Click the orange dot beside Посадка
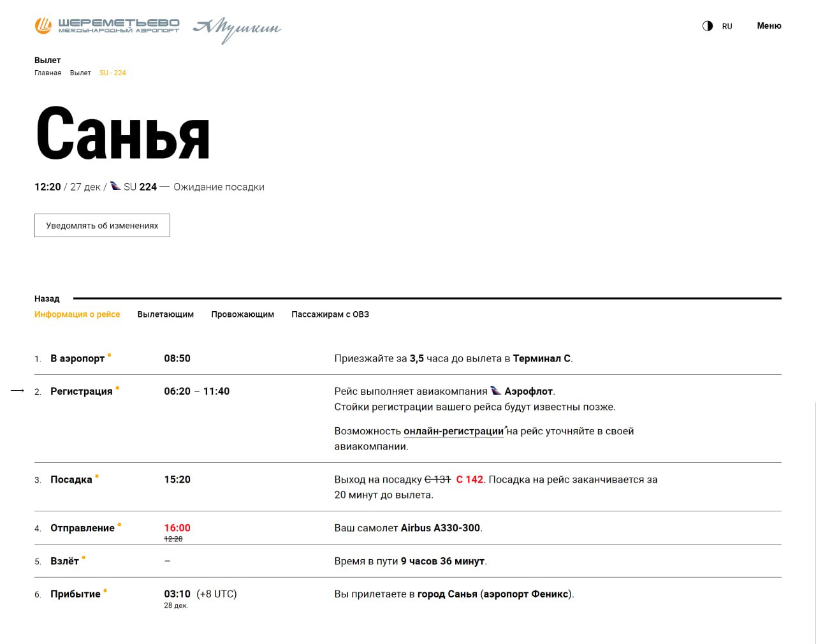Viewport: 816px width, 644px height. [x=97, y=476]
